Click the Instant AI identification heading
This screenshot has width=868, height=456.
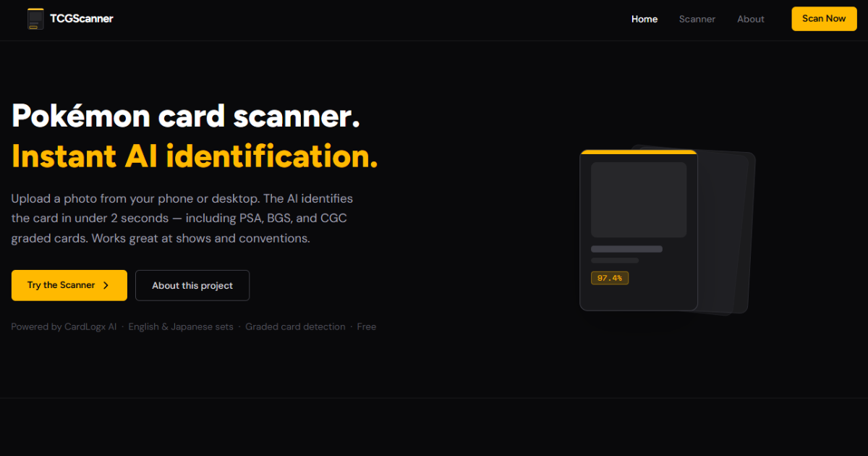point(195,156)
